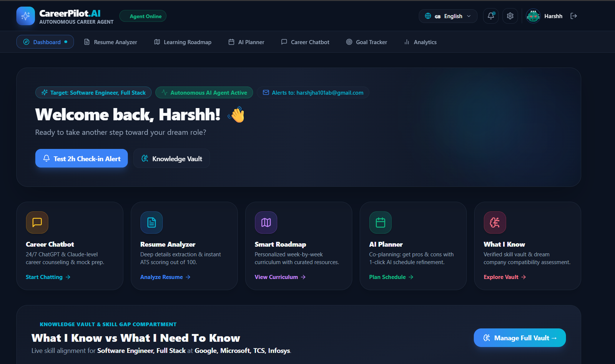Click the arrow next to View Curriculum

coord(303,277)
